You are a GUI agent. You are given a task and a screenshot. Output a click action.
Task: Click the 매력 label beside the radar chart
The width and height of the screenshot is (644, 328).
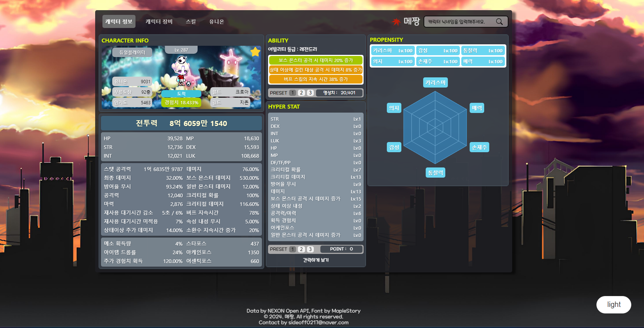(477, 108)
